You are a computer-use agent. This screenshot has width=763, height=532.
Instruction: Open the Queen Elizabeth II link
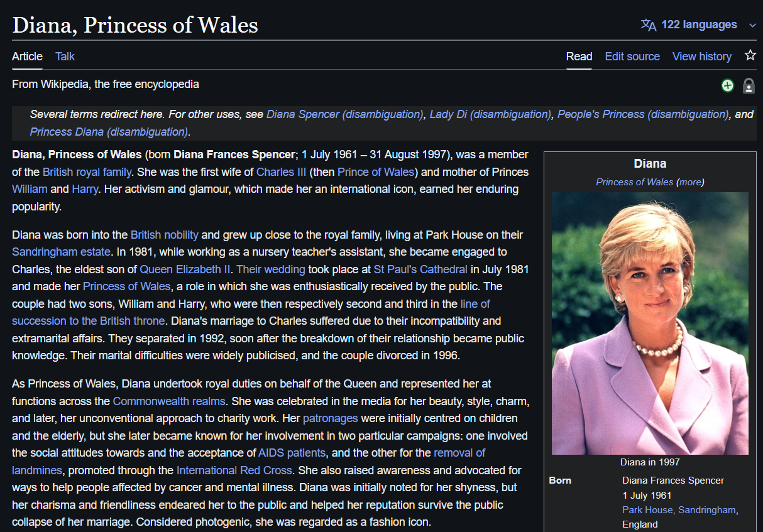coord(185,269)
